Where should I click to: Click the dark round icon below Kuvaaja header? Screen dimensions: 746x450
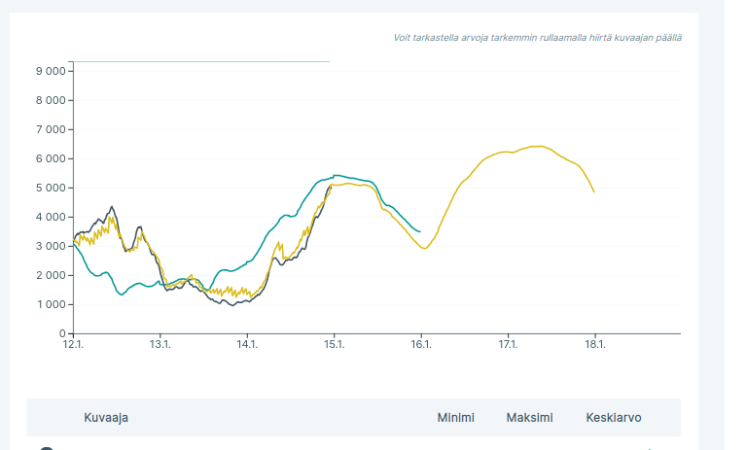[46, 447]
